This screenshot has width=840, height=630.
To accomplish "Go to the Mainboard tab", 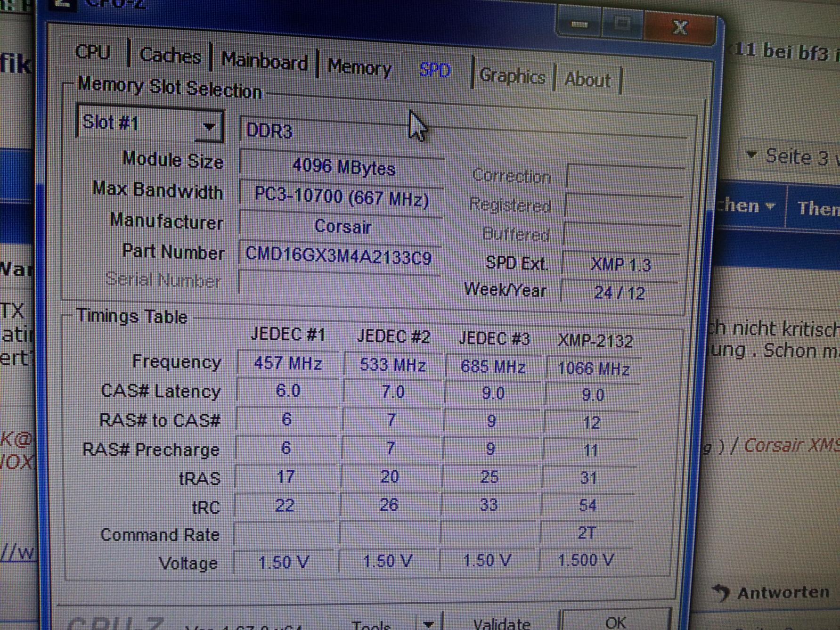I will click(x=264, y=62).
